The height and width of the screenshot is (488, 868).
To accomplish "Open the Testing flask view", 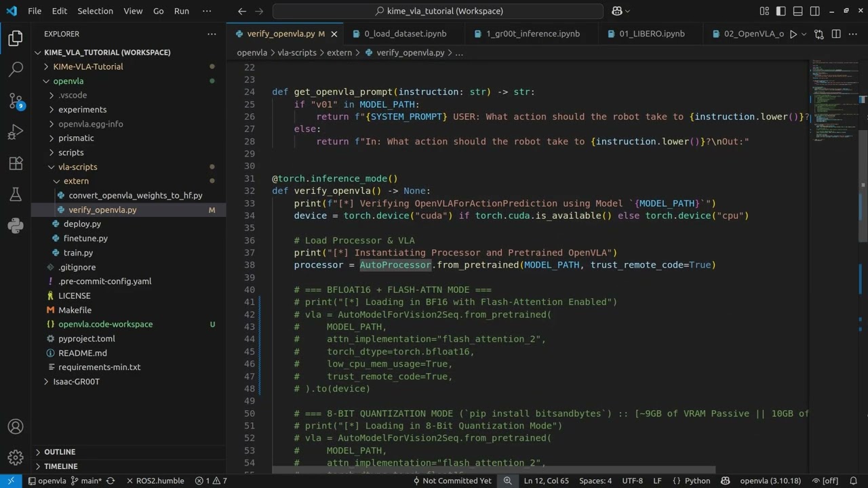I will pyautogui.click(x=16, y=195).
